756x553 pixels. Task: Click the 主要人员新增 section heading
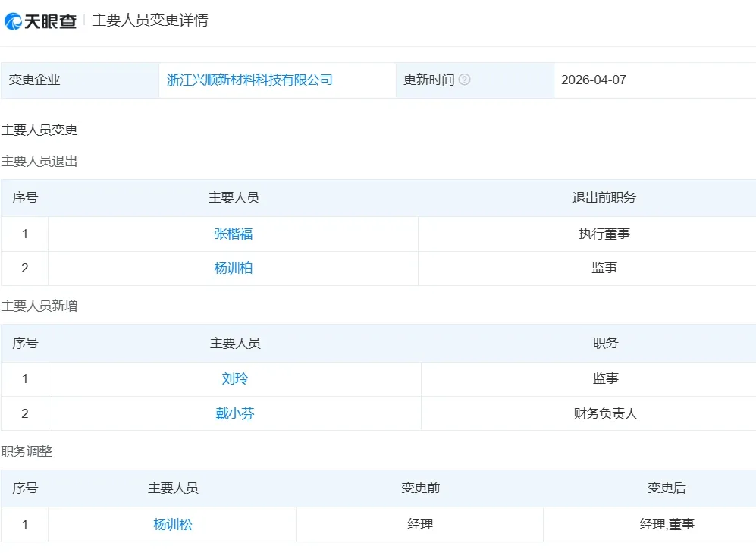tap(39, 306)
